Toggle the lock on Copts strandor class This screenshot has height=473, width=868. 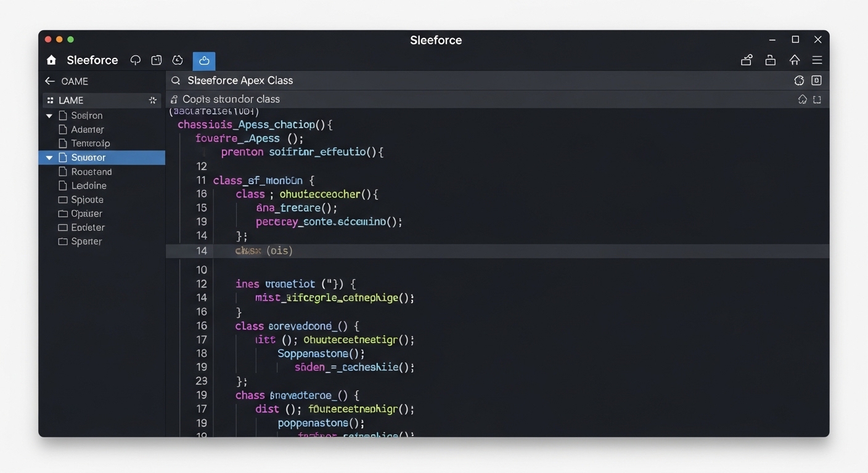pyautogui.click(x=175, y=99)
